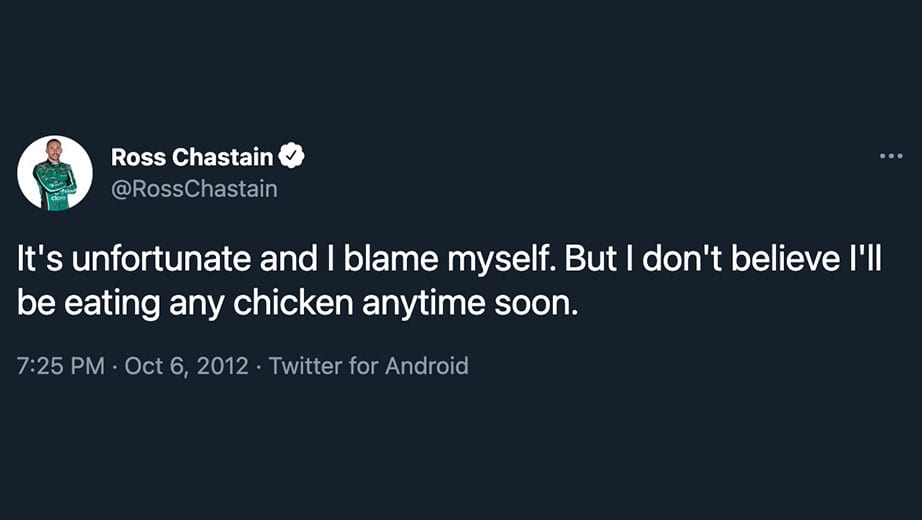The image size is (922, 520).
Task: Open the @RossChastain handle link
Action: tap(194, 189)
